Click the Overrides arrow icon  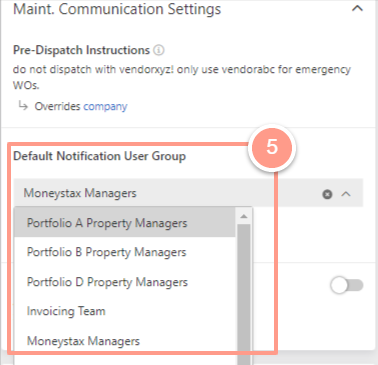(23, 106)
